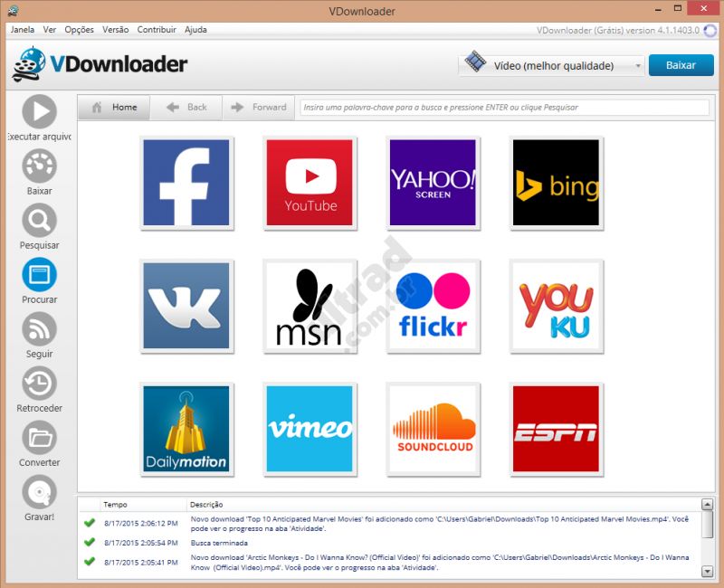Select the Top 10 Anticipated Marvel Movies log entry
The image size is (724, 588).
[440, 524]
